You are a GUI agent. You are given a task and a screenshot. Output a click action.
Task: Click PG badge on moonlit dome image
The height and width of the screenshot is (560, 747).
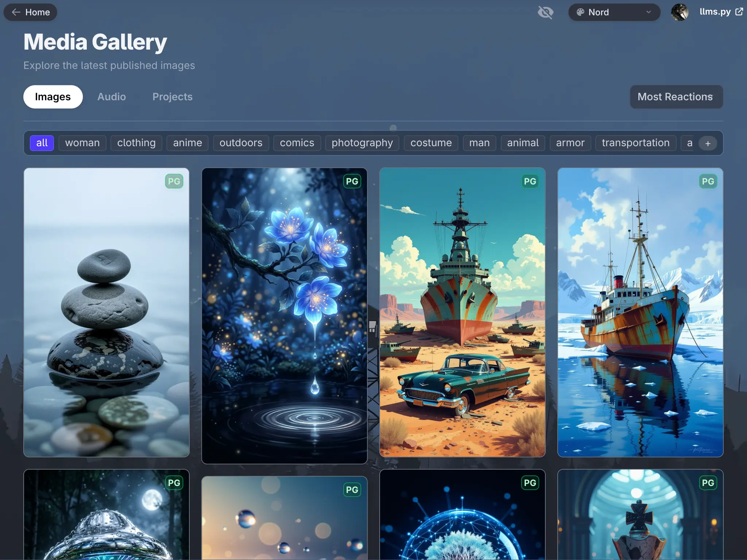174,483
